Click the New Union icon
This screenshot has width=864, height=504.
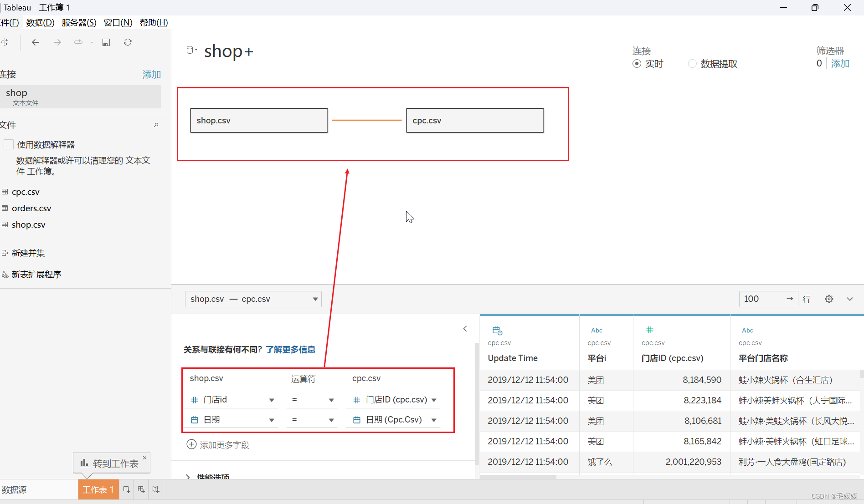(5, 253)
